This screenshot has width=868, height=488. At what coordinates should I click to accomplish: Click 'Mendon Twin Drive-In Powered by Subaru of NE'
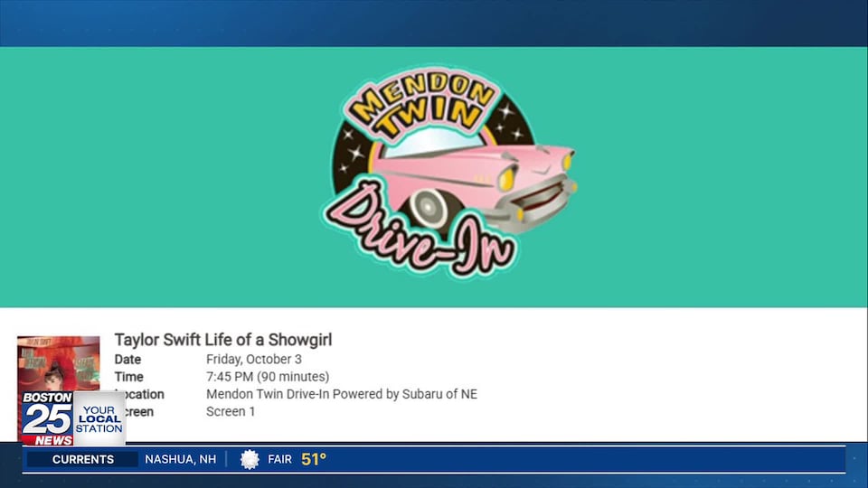[x=342, y=394]
